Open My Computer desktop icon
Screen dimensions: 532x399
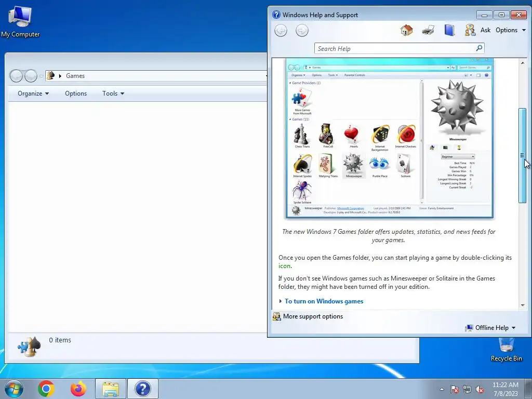point(20,21)
